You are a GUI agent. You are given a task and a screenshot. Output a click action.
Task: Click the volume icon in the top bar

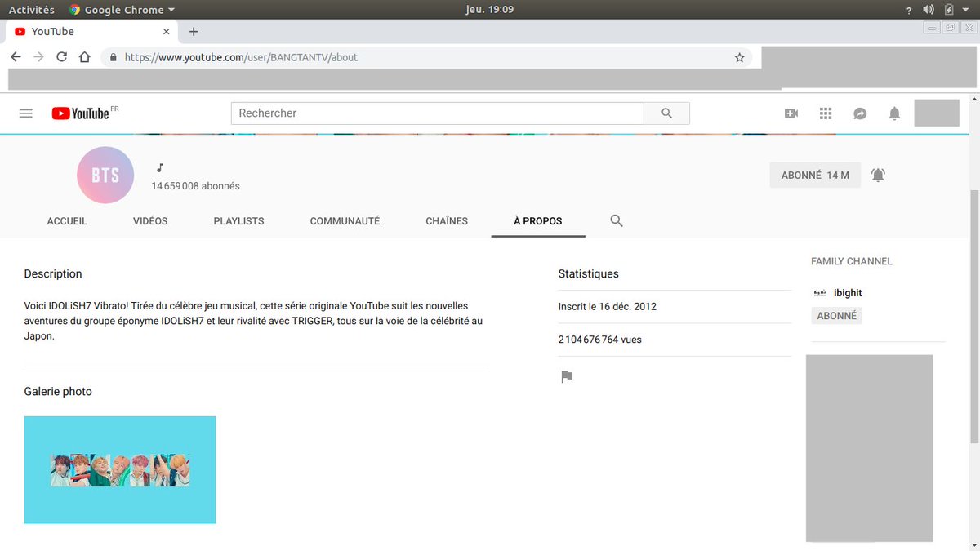tap(928, 10)
